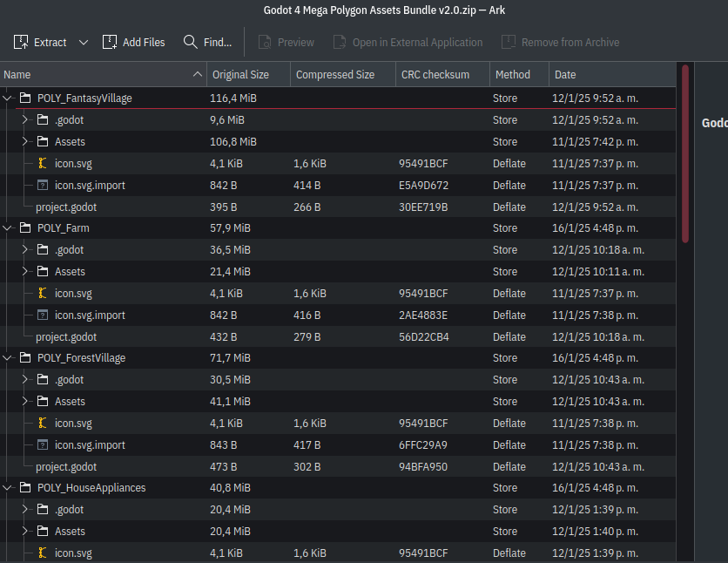Collapse the POLY_HouseAppliances folder
728x563 pixels.
point(7,488)
